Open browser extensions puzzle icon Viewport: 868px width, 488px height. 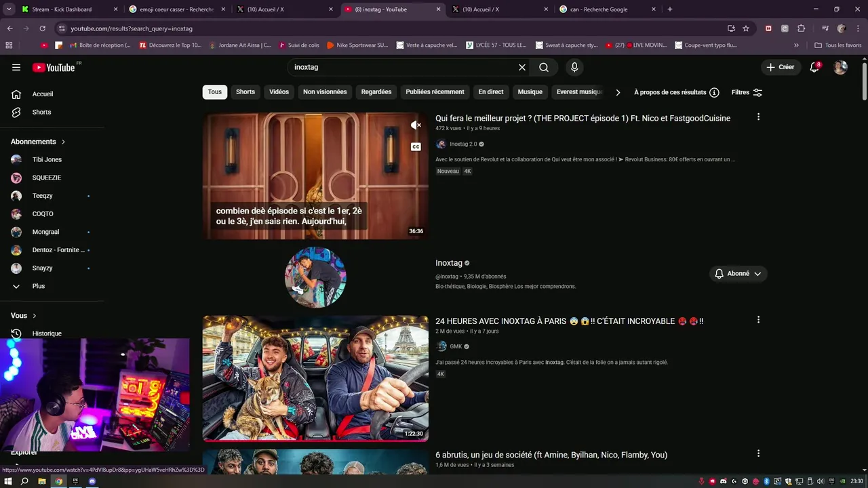(x=801, y=28)
